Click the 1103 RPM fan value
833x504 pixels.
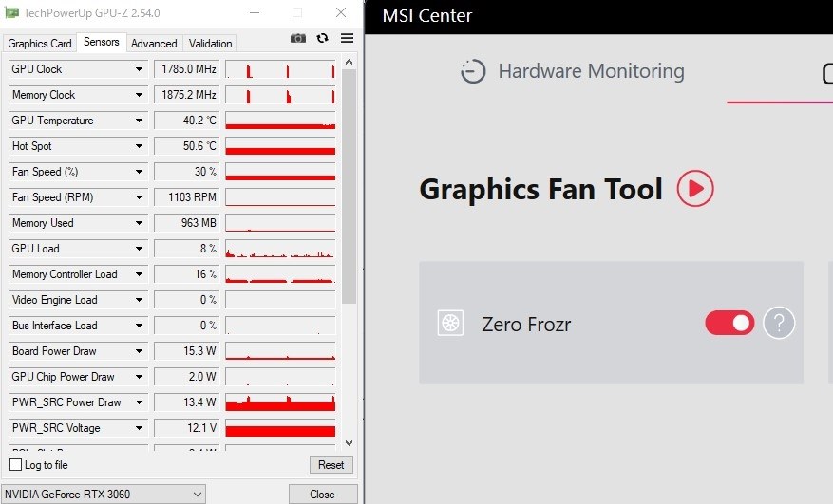(x=186, y=197)
